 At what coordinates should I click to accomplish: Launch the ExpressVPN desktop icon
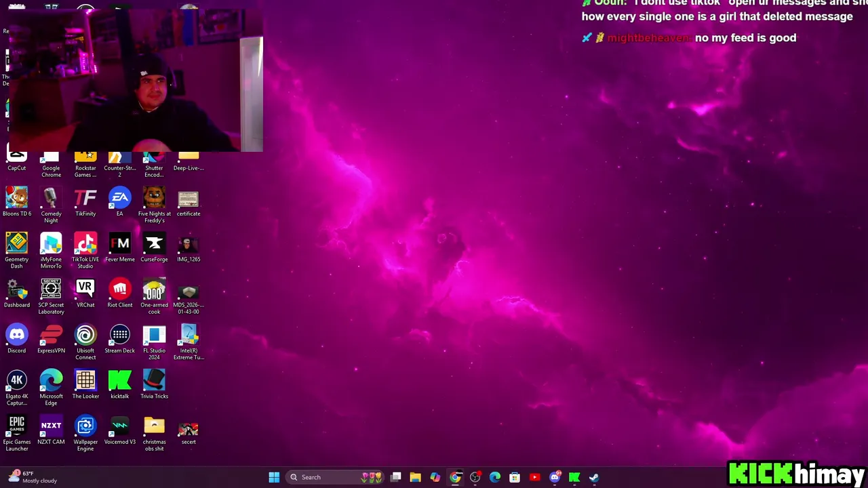[x=51, y=339]
